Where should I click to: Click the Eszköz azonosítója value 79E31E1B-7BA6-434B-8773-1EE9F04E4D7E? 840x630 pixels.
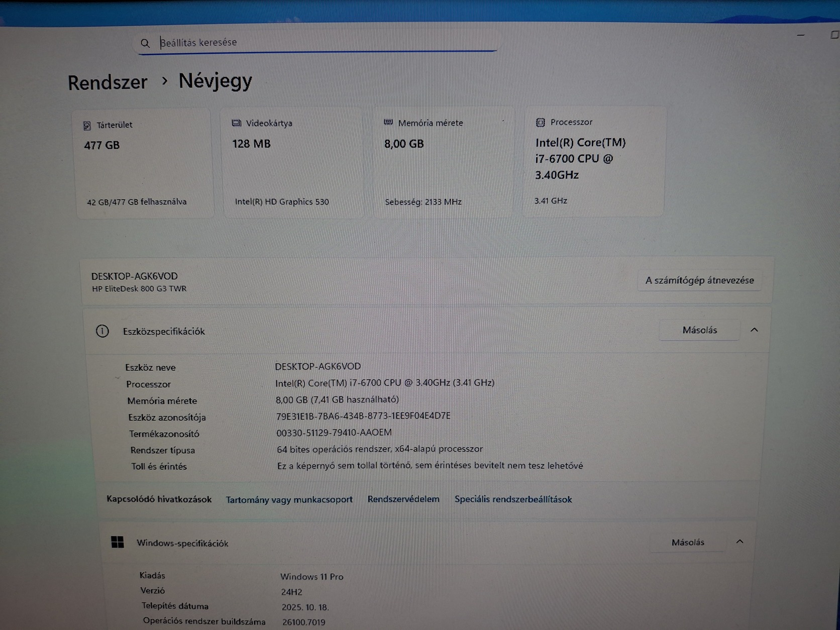[363, 416]
